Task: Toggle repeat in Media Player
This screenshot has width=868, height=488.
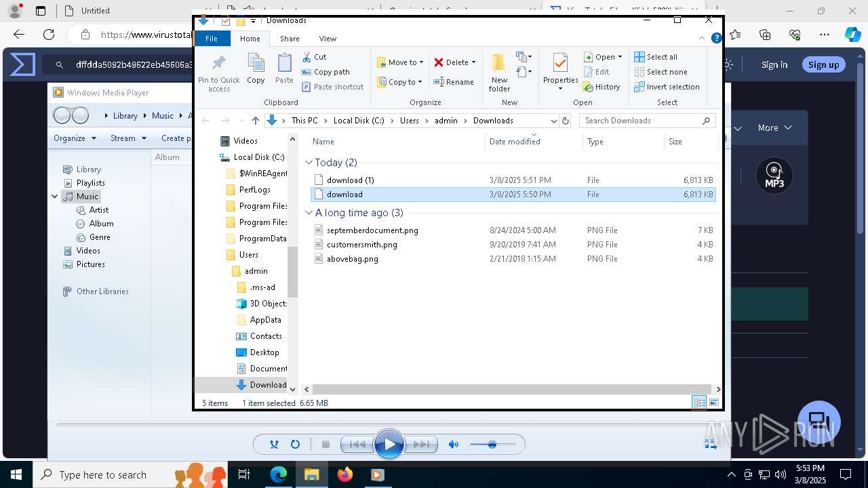Action: 295,445
